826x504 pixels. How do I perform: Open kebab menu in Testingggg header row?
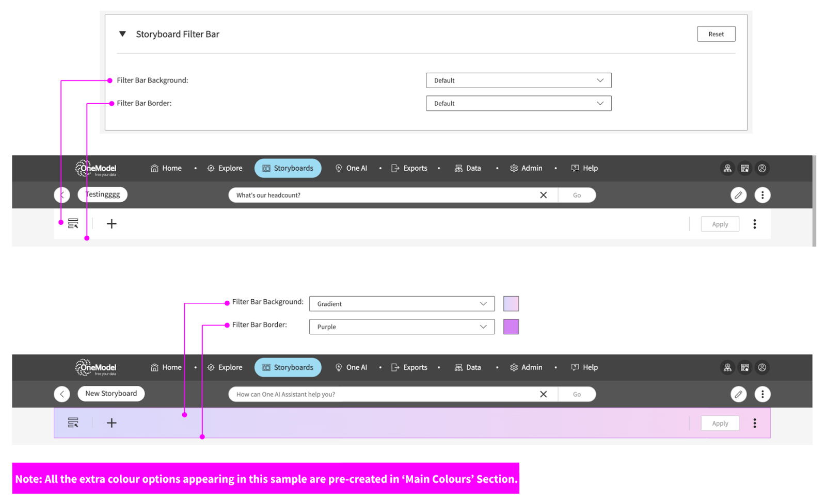coord(762,195)
